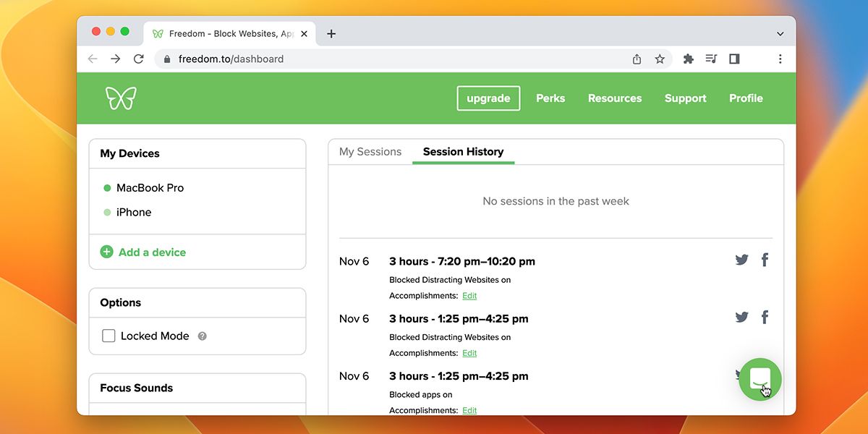Open the media control icon in toolbar
Image resolution: width=868 pixels, height=434 pixels.
coord(711,59)
